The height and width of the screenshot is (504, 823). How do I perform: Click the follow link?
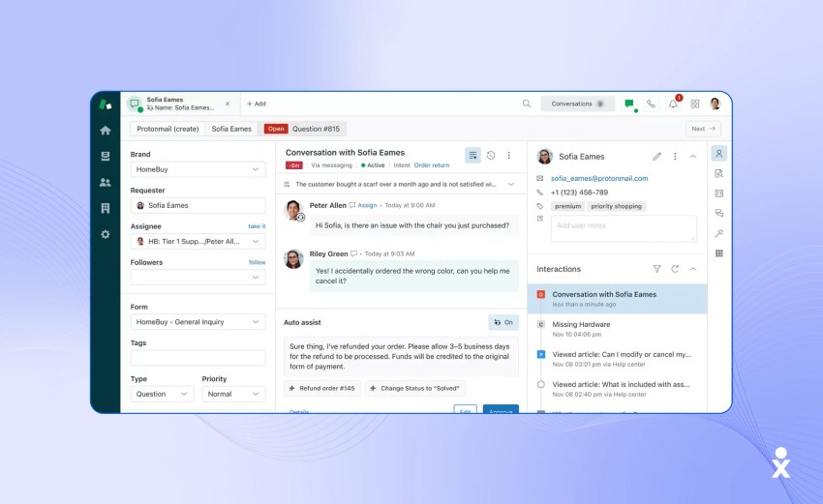[257, 262]
